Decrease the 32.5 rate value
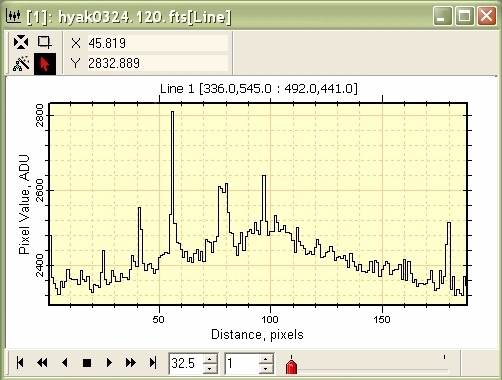 [x=210, y=368]
